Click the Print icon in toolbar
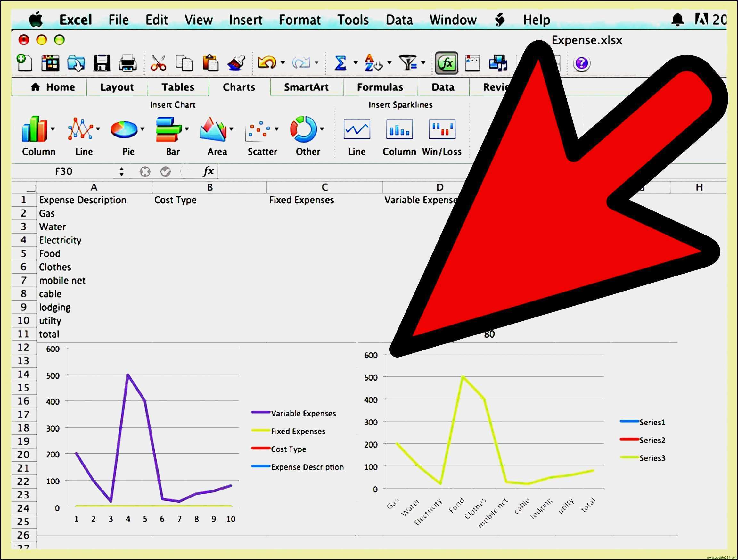Image resolution: width=738 pixels, height=560 pixels. 127,63
